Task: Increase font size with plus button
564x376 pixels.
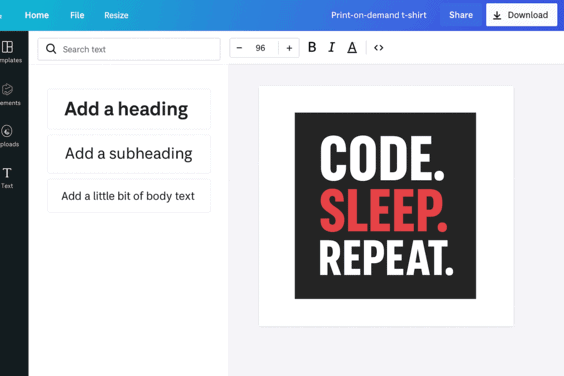Action: click(289, 48)
